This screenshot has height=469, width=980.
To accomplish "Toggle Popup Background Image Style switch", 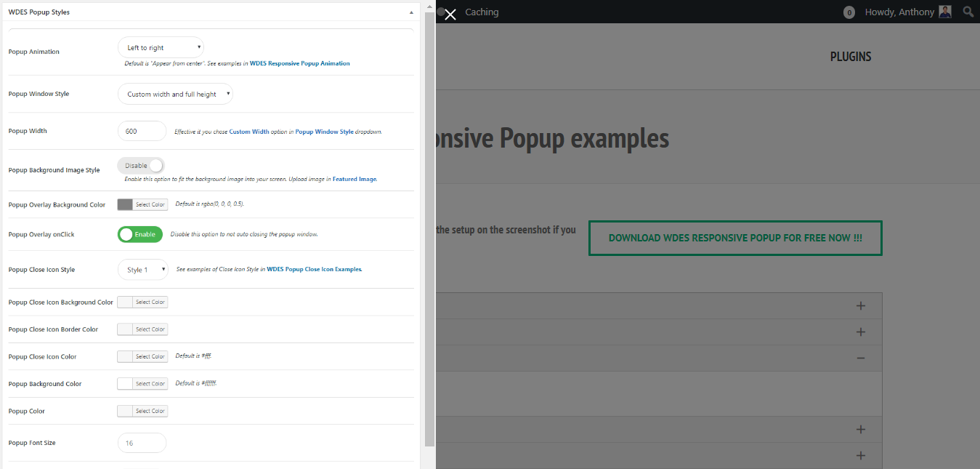I will [x=141, y=166].
